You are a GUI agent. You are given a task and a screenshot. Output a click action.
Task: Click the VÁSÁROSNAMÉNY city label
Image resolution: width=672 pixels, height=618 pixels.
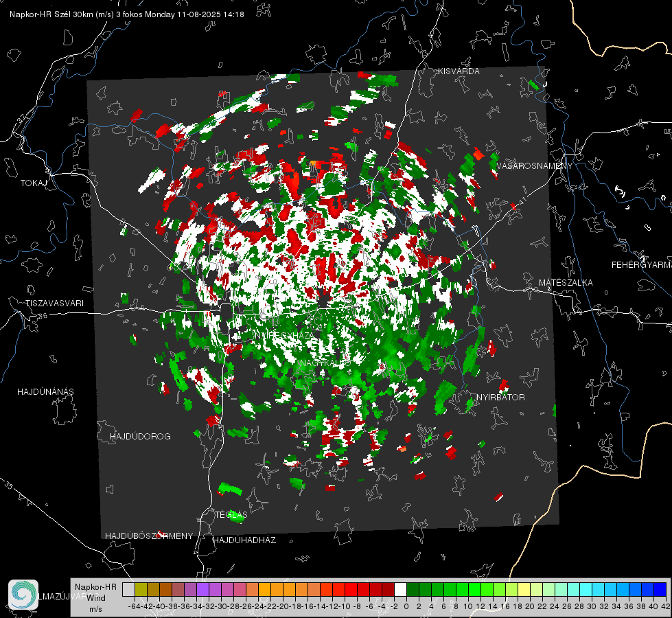pyautogui.click(x=535, y=166)
